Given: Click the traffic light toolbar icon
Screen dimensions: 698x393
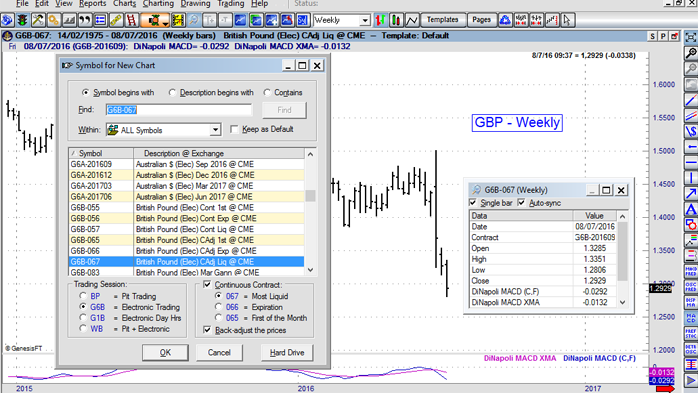Looking at the screenshot, I should [22, 20].
